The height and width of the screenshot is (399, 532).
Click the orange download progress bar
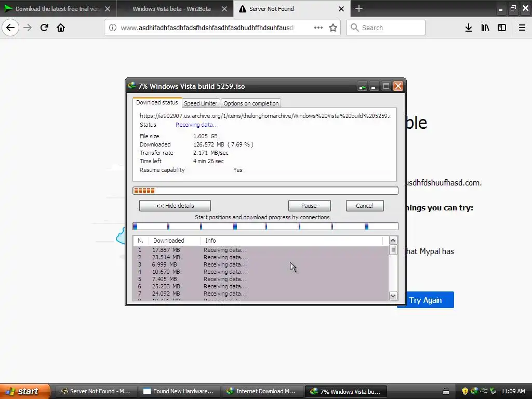coord(265,191)
